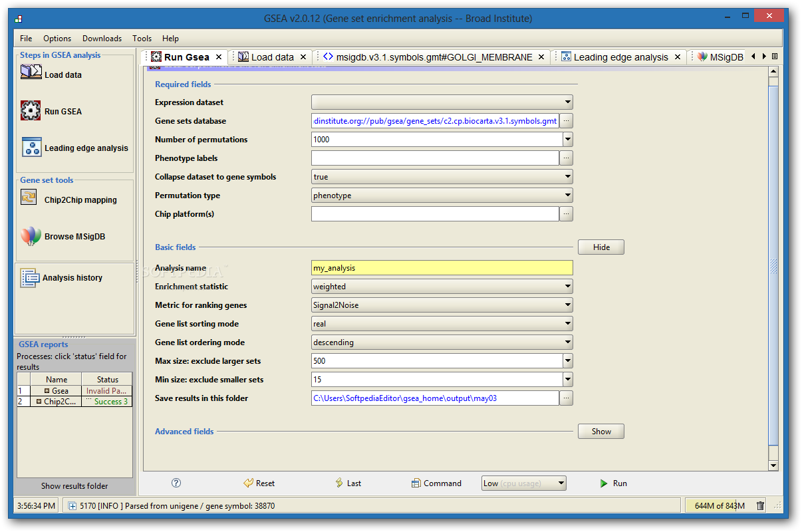
Task: Click the Chip platform(s) text field
Action: [435, 214]
